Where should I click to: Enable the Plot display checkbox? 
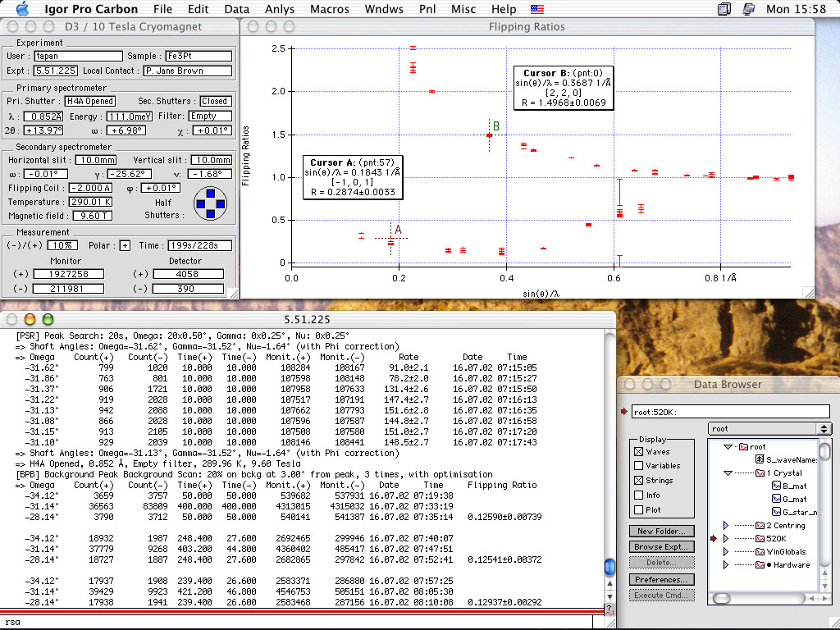click(x=638, y=509)
